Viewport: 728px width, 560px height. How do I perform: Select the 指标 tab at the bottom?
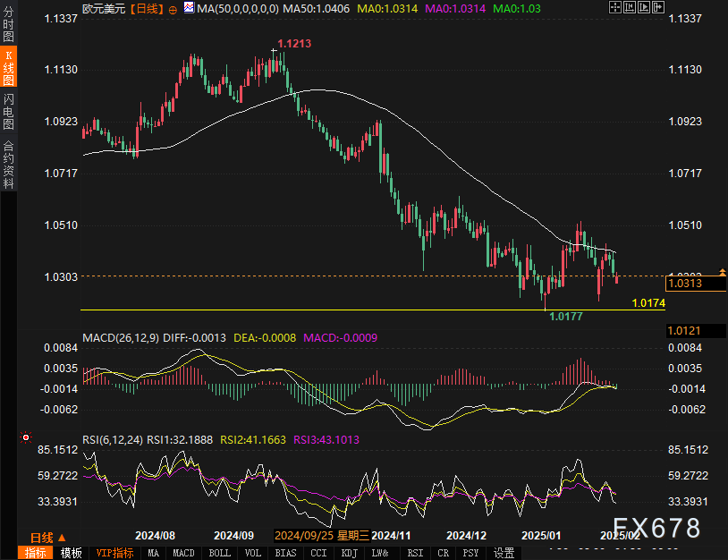pyautogui.click(x=36, y=553)
